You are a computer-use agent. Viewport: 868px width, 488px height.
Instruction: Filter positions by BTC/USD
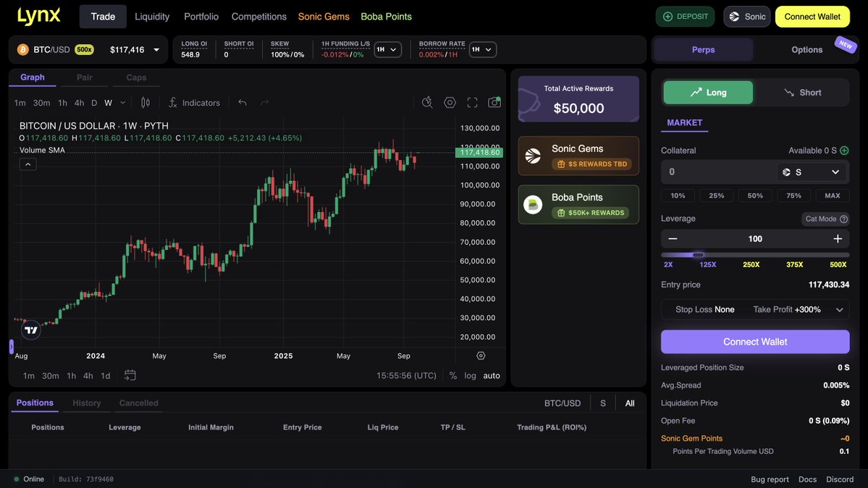point(562,403)
